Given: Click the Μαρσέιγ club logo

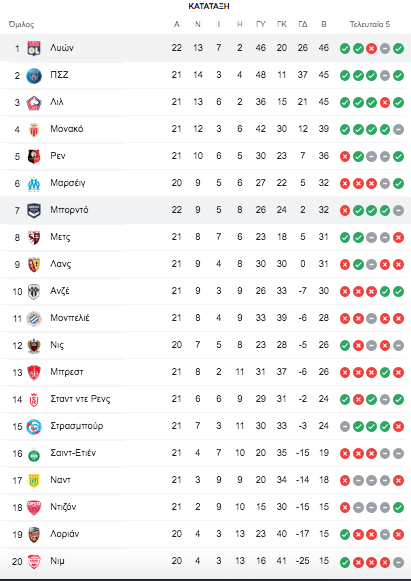Looking at the screenshot, I should [x=34, y=183].
